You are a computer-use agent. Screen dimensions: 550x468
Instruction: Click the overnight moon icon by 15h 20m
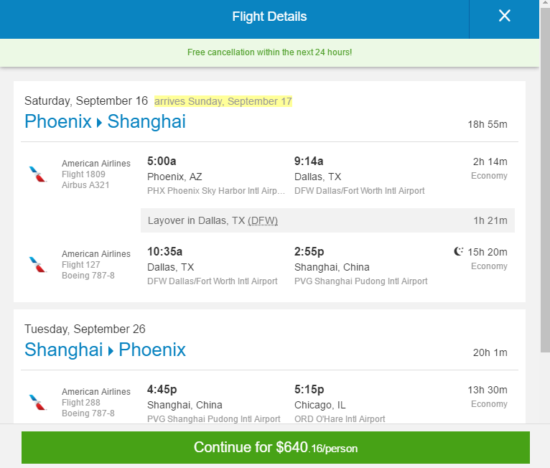[458, 252]
